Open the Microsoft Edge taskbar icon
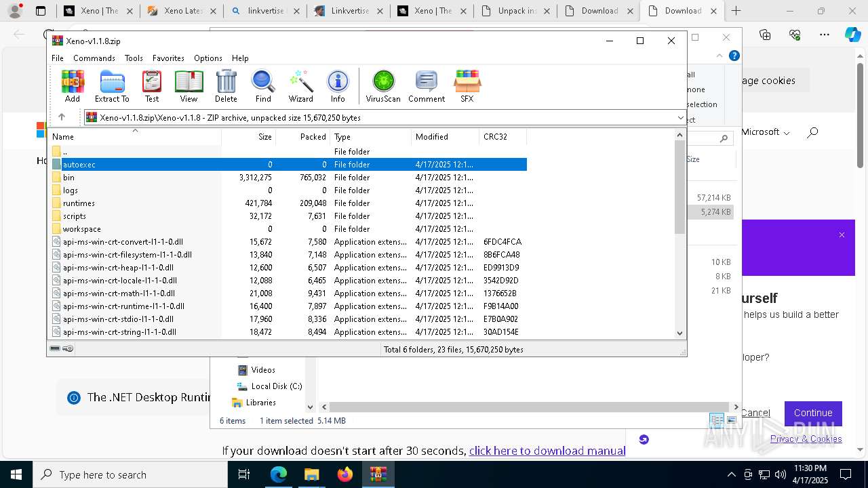Viewport: 868px width, 488px height. coord(278,474)
